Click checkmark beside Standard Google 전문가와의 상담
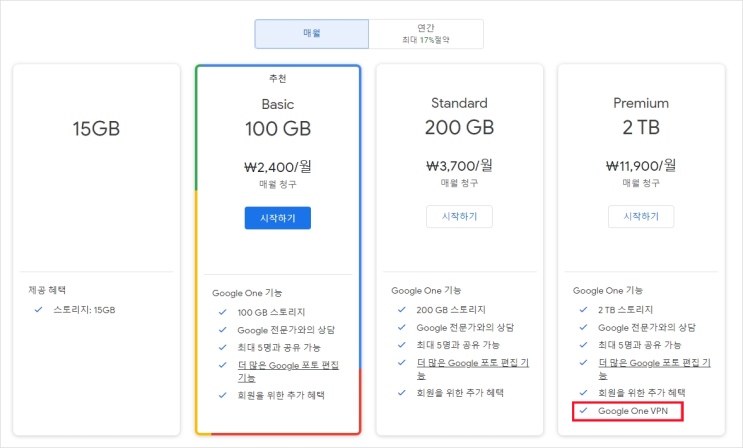 [402, 327]
